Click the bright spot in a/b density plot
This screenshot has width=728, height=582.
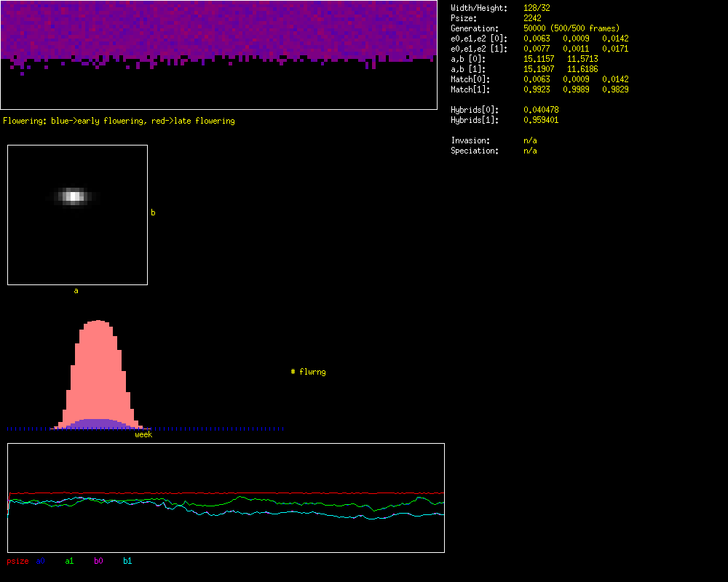coord(73,195)
